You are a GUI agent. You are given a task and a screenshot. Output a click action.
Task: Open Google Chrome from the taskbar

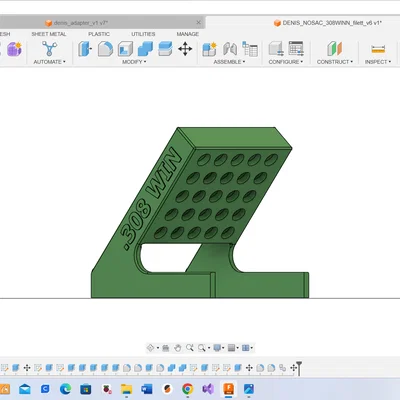pos(188,389)
